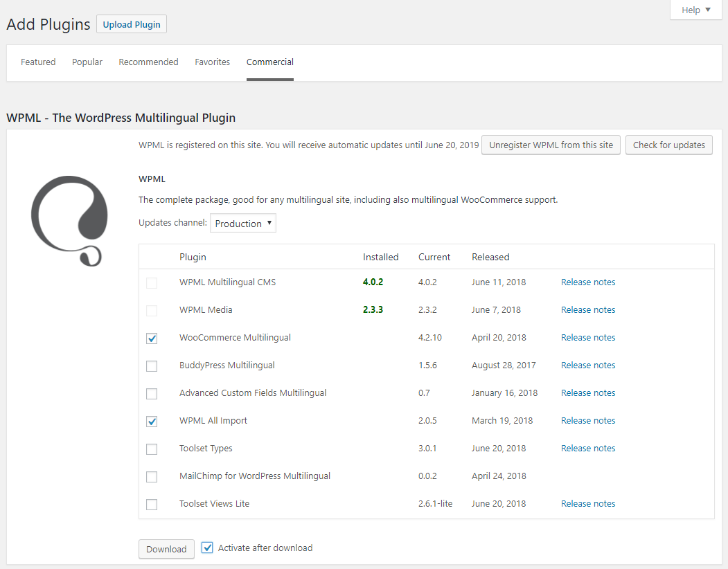Uncheck the WPML All Import checkbox
728x569 pixels.
pos(152,422)
